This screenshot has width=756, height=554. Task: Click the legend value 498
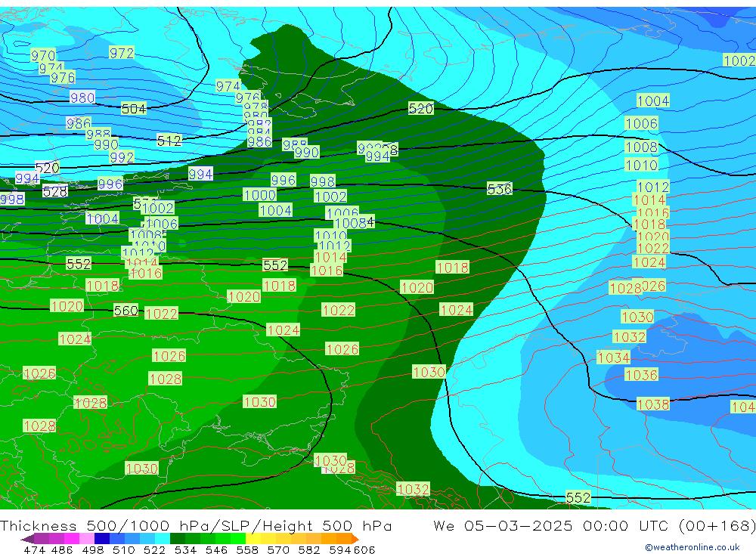(x=92, y=549)
